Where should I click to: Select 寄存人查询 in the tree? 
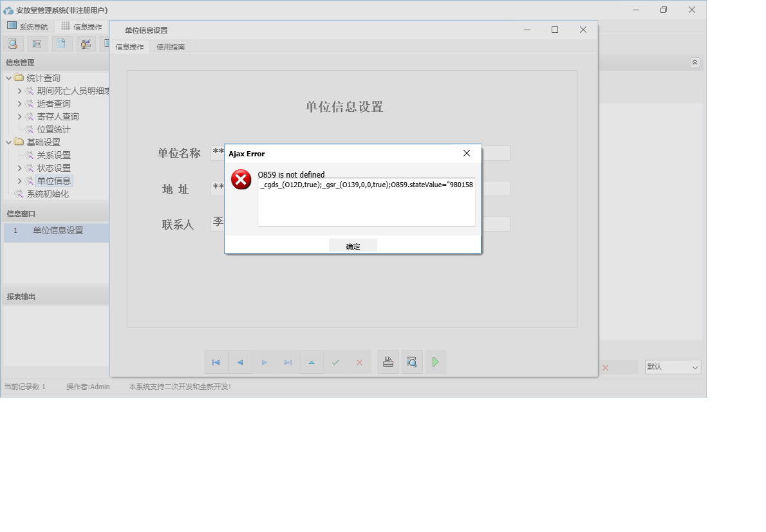[58, 116]
